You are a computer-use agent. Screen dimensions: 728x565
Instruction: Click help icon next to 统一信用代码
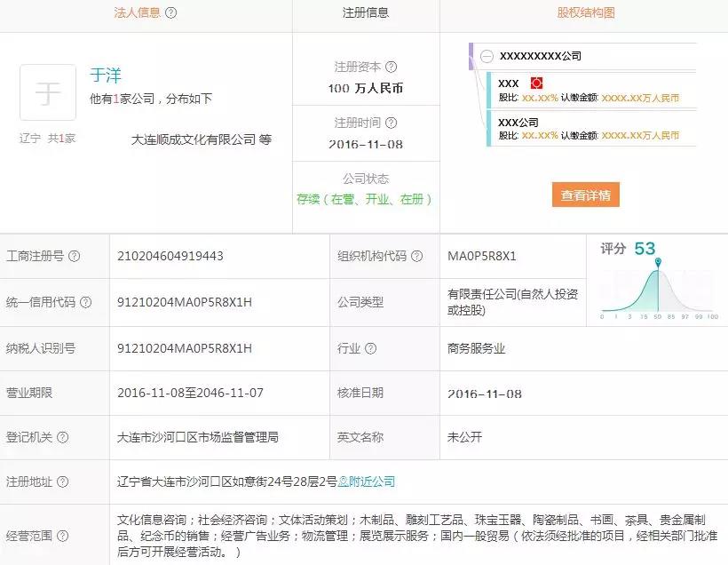coord(86,302)
